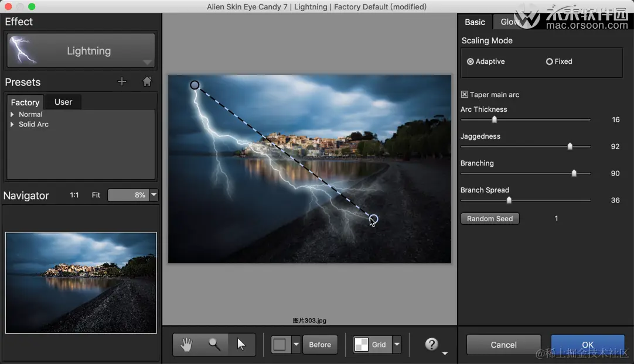Click the Branch Spread value 36

pos(615,200)
